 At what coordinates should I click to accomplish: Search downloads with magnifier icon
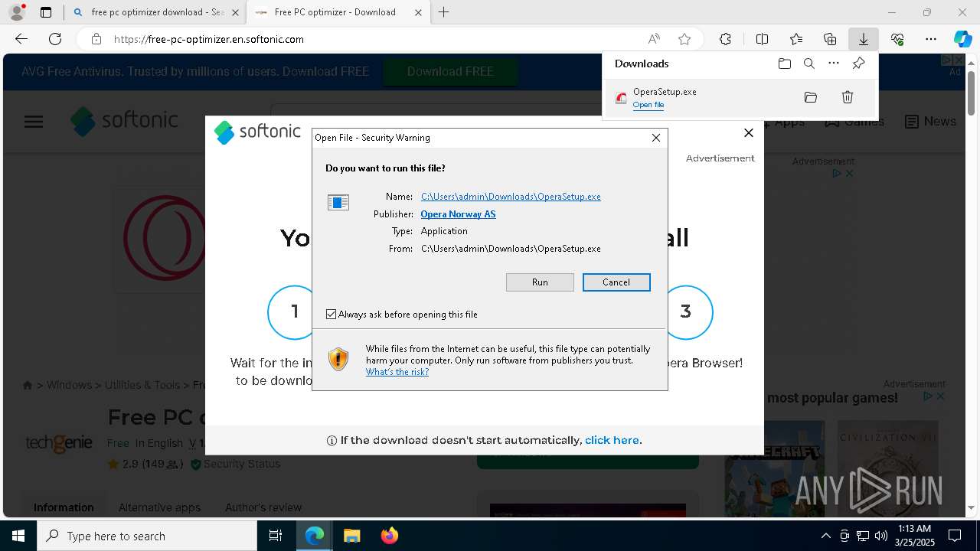pyautogui.click(x=808, y=64)
